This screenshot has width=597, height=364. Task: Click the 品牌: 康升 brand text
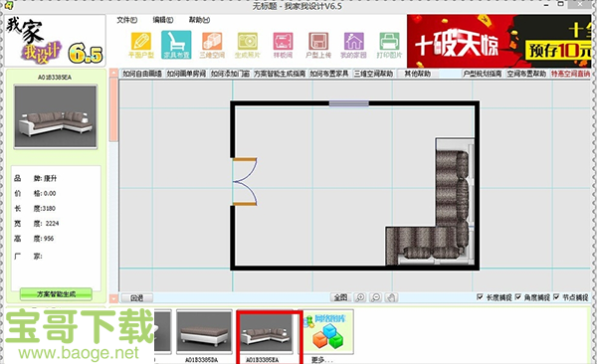coord(36,178)
